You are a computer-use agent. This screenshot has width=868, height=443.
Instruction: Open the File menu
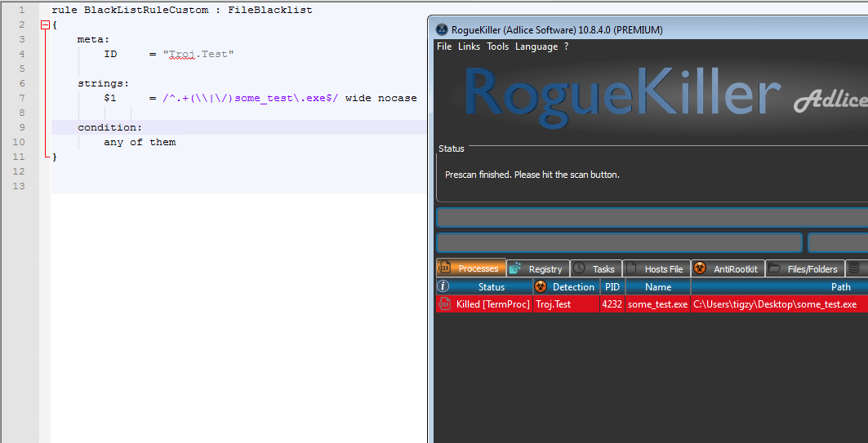[444, 47]
